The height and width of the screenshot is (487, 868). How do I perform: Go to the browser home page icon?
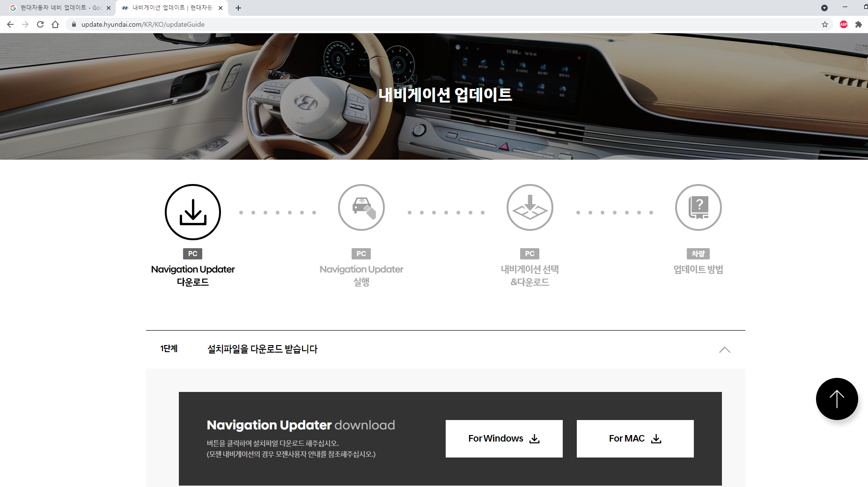[55, 24]
